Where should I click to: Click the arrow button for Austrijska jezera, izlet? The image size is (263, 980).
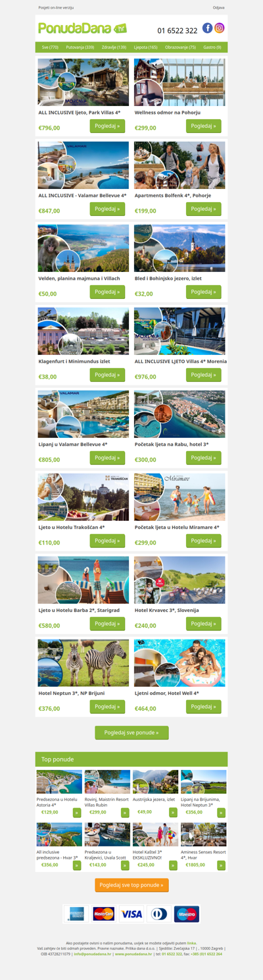[x=174, y=813]
